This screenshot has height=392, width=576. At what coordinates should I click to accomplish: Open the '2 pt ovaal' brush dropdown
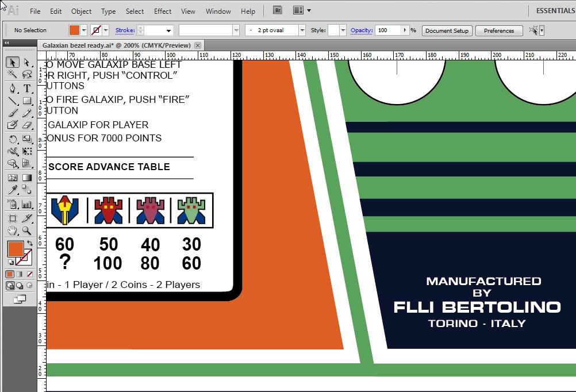click(x=302, y=30)
